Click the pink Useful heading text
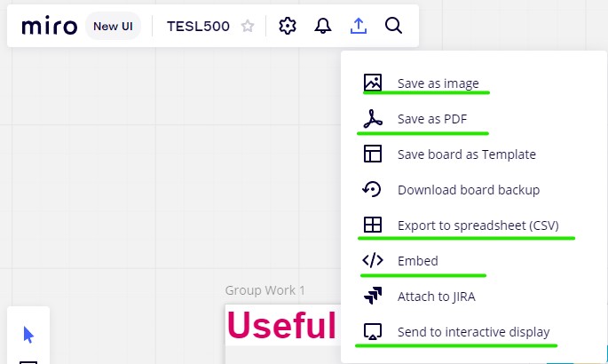 (x=281, y=326)
